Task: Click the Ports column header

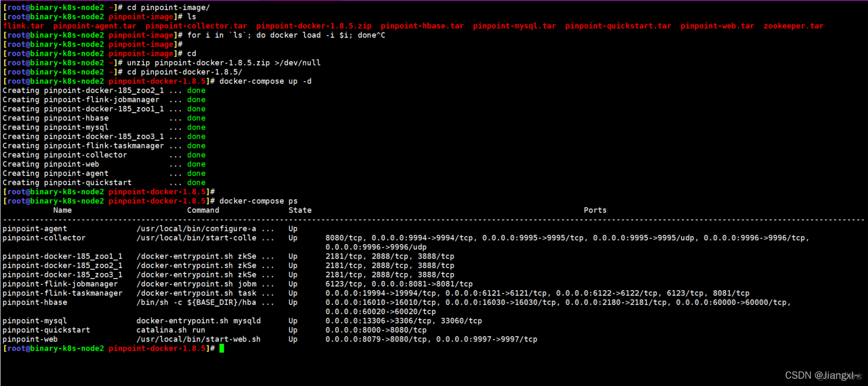Action: point(595,211)
